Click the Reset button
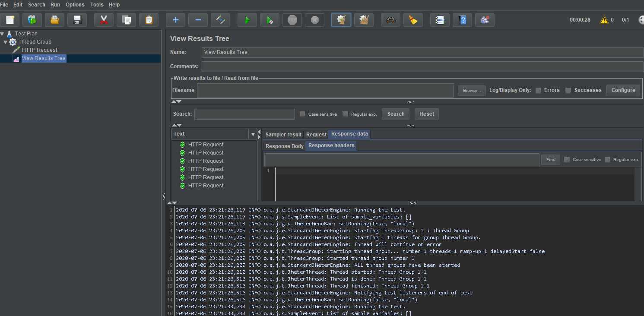 427,114
